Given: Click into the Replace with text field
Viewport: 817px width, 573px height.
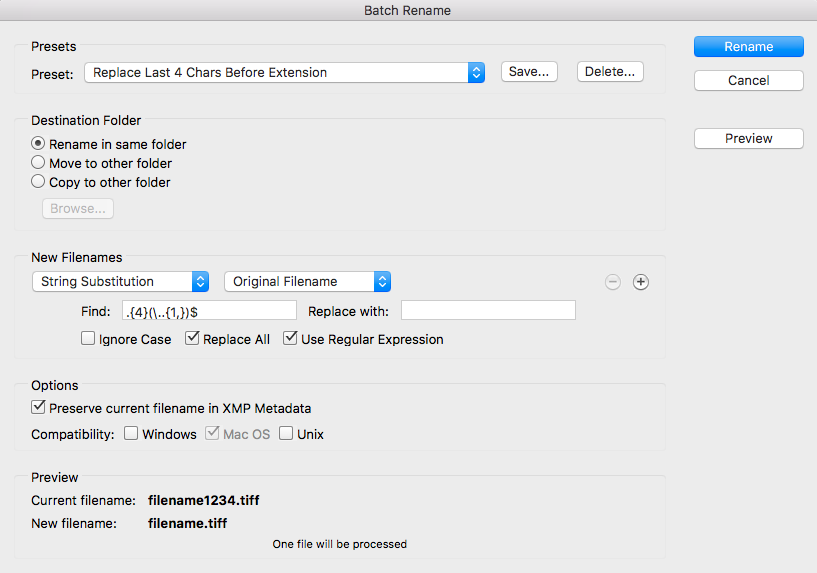Looking at the screenshot, I should pyautogui.click(x=488, y=310).
